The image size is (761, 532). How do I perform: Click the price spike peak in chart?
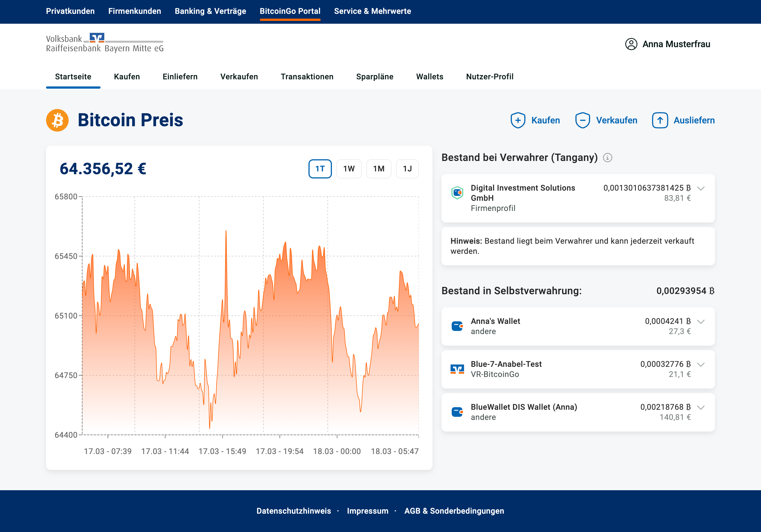point(226,231)
